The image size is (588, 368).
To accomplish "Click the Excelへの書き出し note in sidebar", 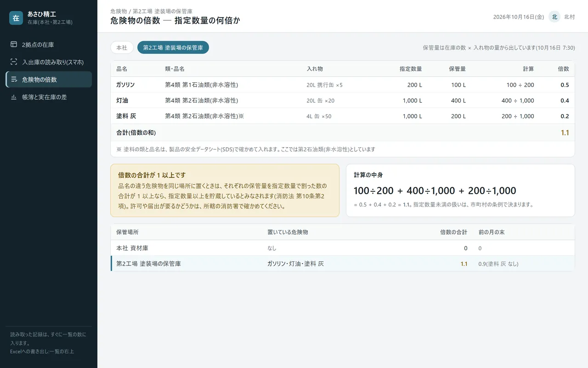I will [42, 351].
